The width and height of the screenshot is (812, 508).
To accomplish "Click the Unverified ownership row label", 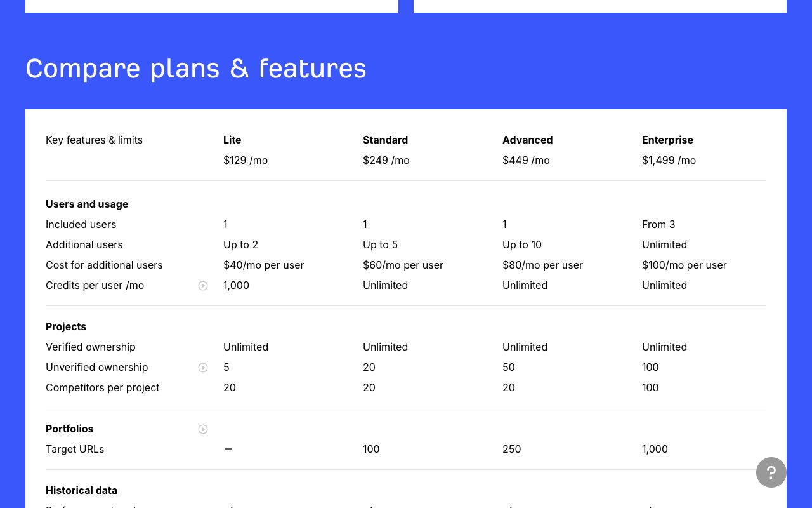I will tap(96, 367).
